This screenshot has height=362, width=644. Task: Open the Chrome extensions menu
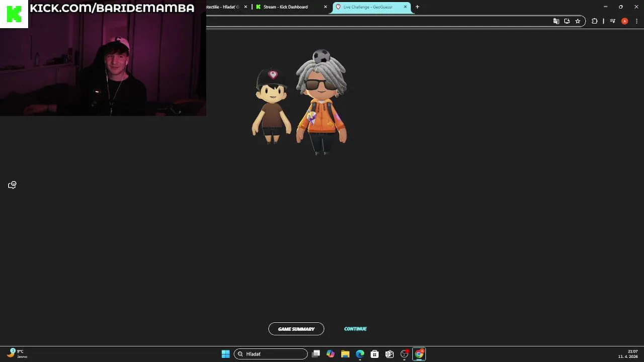coord(595,21)
